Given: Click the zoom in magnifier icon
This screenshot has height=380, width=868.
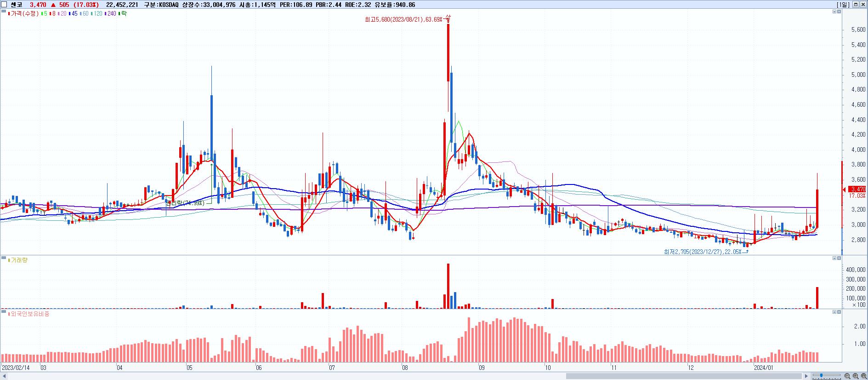Looking at the screenshot, I should coord(856,376).
